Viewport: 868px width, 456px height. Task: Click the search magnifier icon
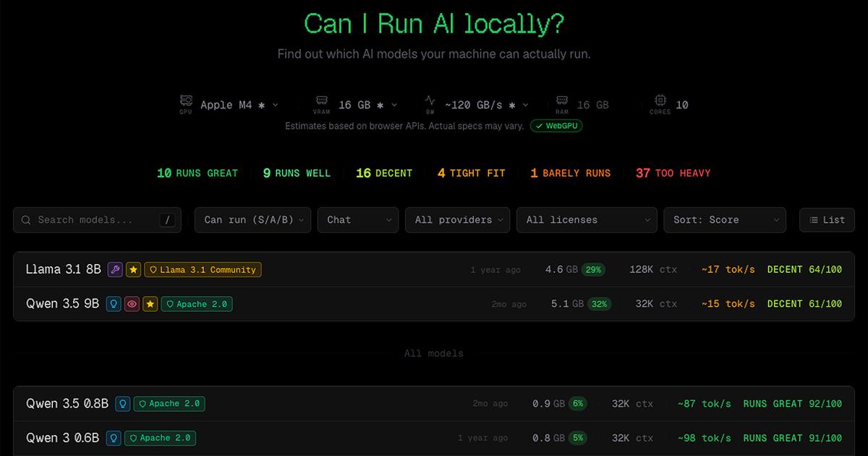(26, 220)
